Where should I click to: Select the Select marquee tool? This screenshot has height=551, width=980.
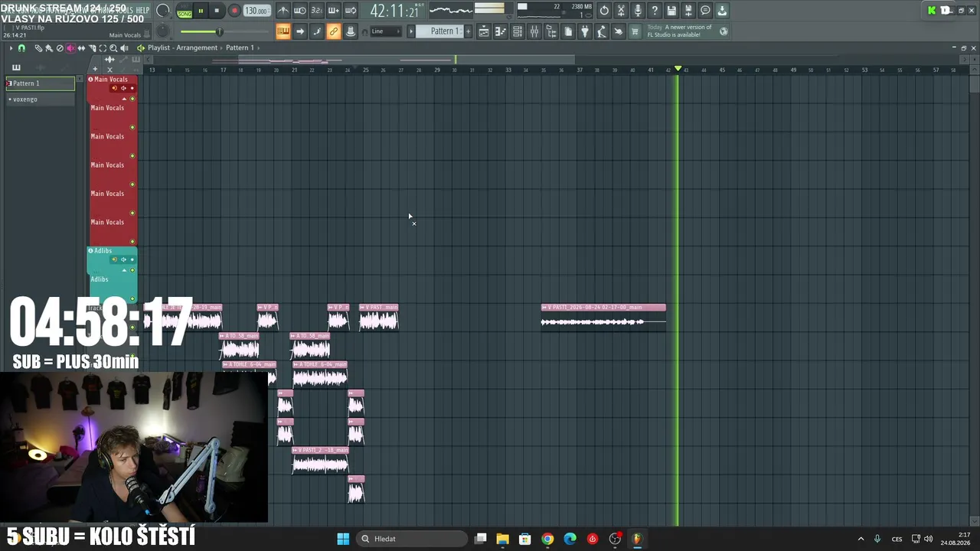[103, 48]
